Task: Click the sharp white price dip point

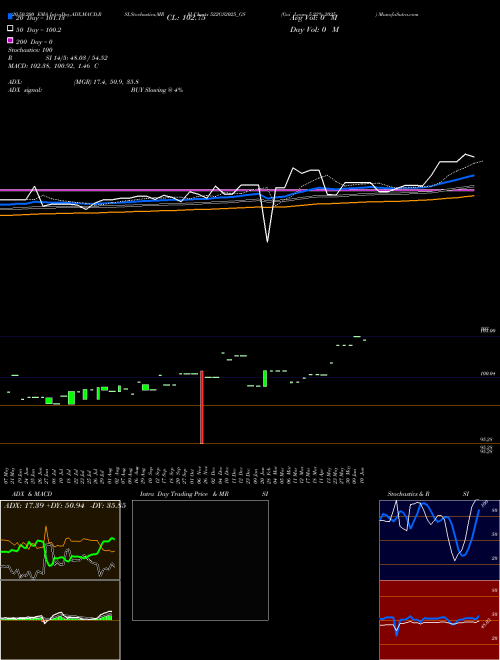Action: tap(268, 242)
